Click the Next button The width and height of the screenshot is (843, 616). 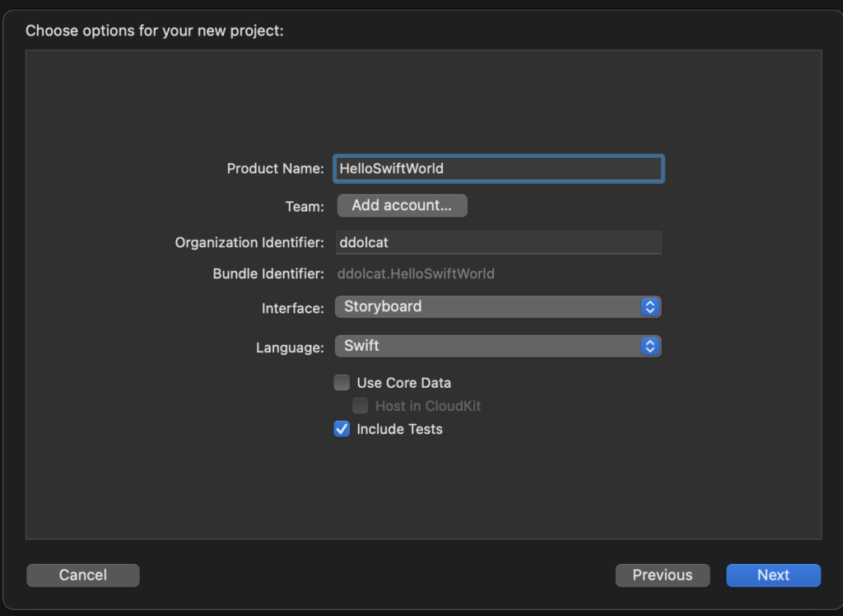point(773,576)
